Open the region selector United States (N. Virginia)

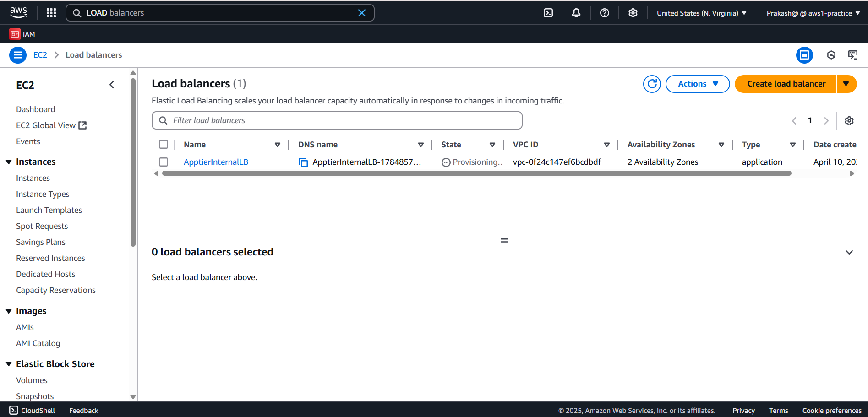tap(701, 13)
